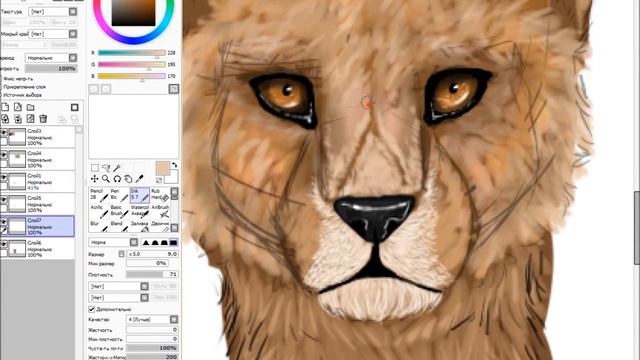Choose the Acrilic brush
640x360 pixels.
pyautogui.click(x=99, y=211)
